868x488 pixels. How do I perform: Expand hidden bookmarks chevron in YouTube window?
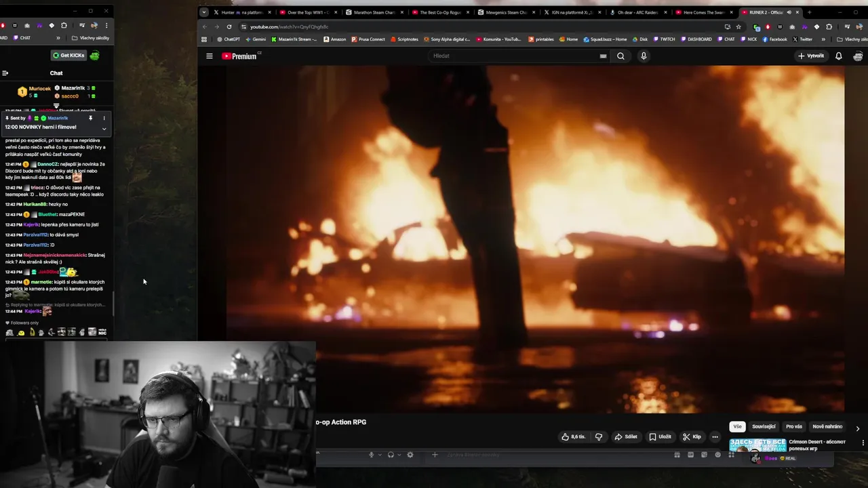coord(823,39)
